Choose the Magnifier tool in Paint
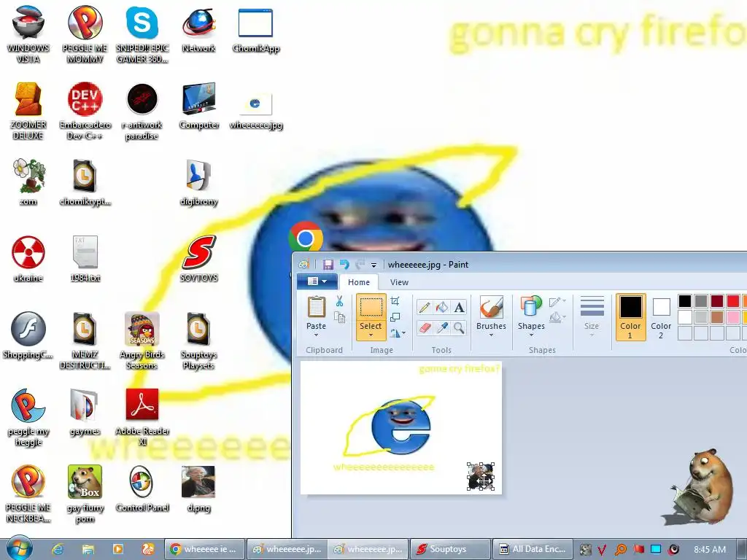Image resolution: width=747 pixels, height=560 pixels. 459,327
